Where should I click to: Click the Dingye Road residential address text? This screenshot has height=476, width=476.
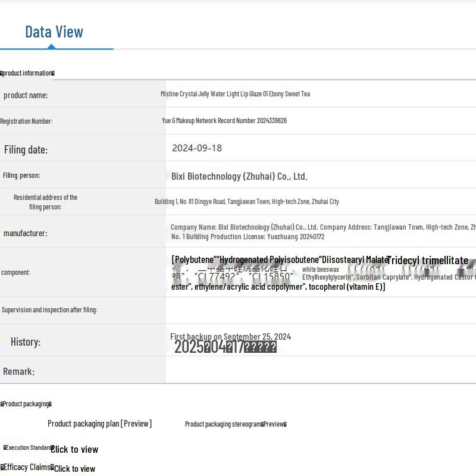[x=246, y=202]
